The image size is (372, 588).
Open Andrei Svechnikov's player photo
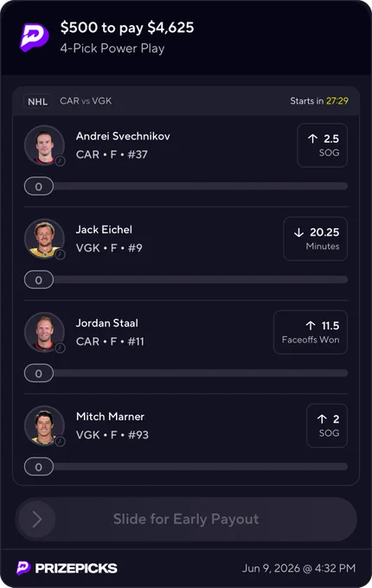point(44,145)
